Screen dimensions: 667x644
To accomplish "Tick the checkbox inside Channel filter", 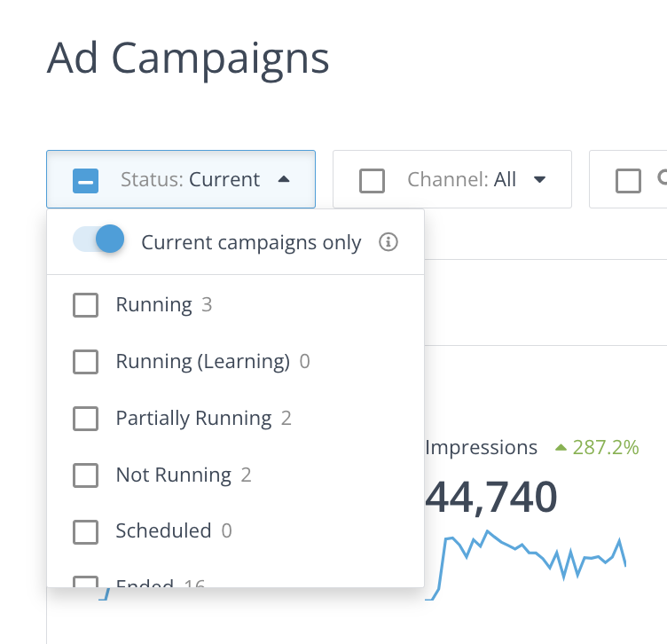I will (x=372, y=180).
